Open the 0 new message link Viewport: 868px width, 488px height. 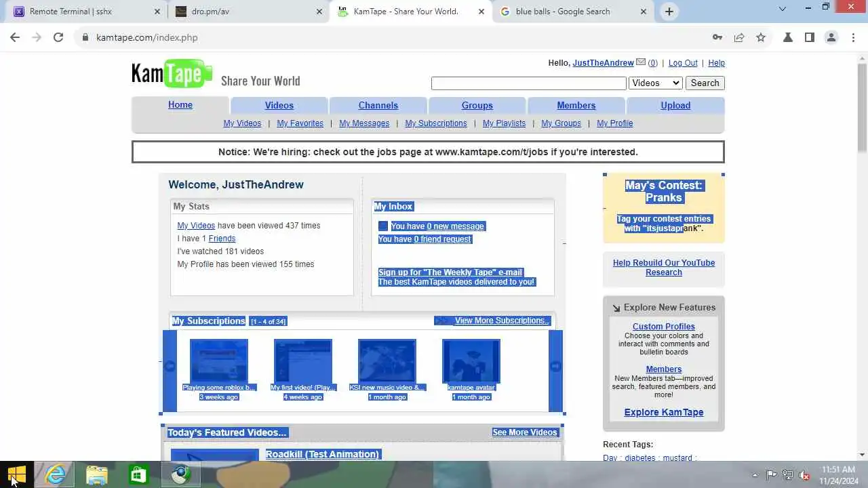tap(455, 226)
